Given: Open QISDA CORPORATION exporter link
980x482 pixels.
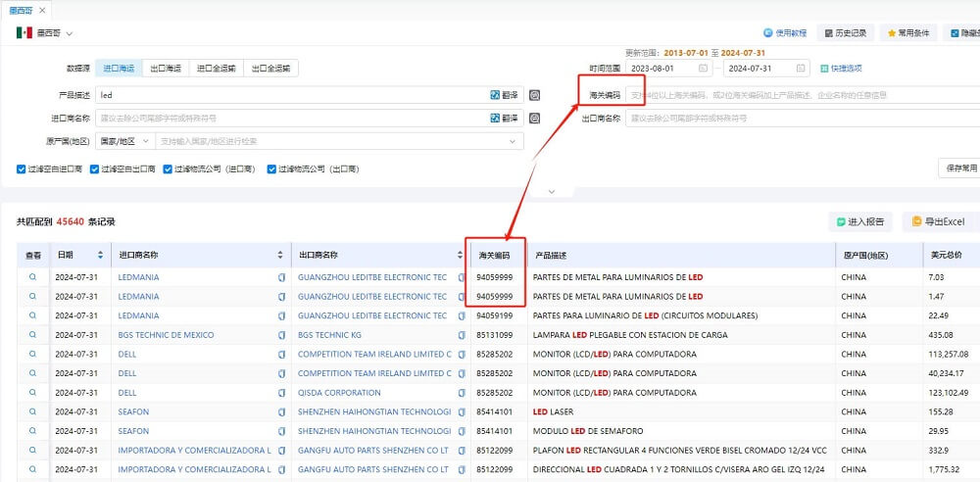Looking at the screenshot, I should pyautogui.click(x=339, y=393).
